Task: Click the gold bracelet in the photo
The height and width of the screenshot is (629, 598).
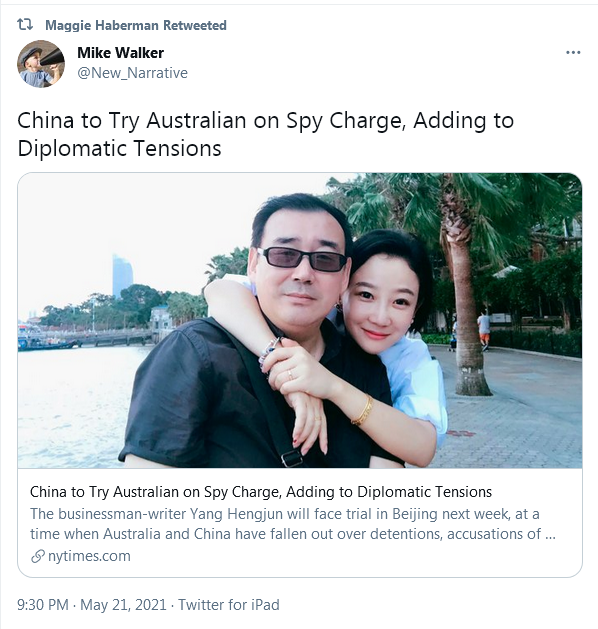Action: 363,410
